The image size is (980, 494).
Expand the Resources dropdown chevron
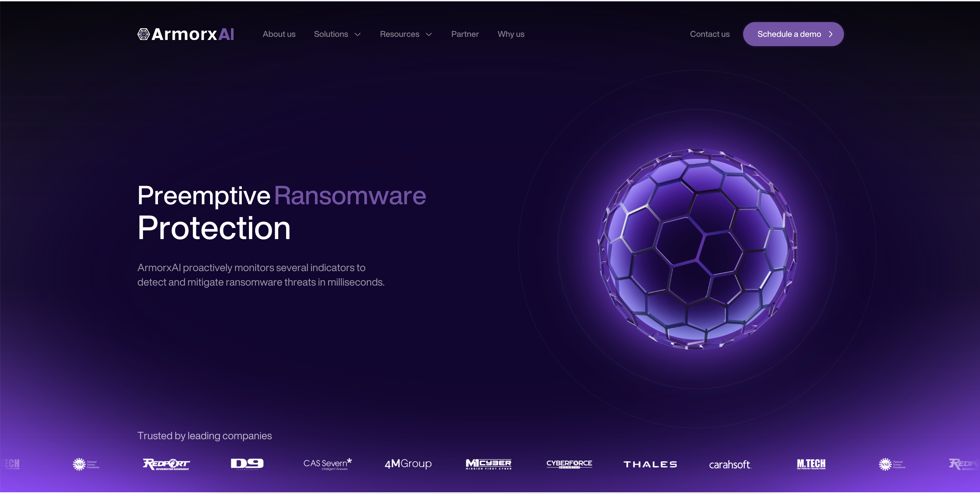[x=429, y=35]
